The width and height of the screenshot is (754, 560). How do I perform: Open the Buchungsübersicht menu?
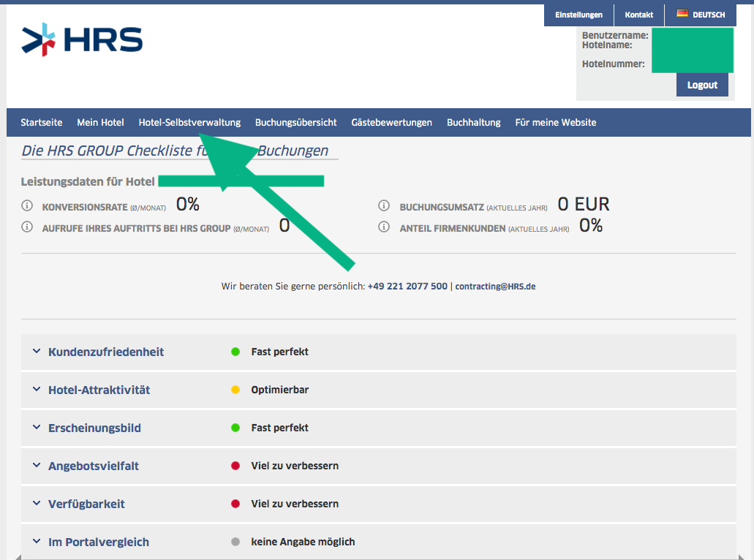pyautogui.click(x=295, y=123)
